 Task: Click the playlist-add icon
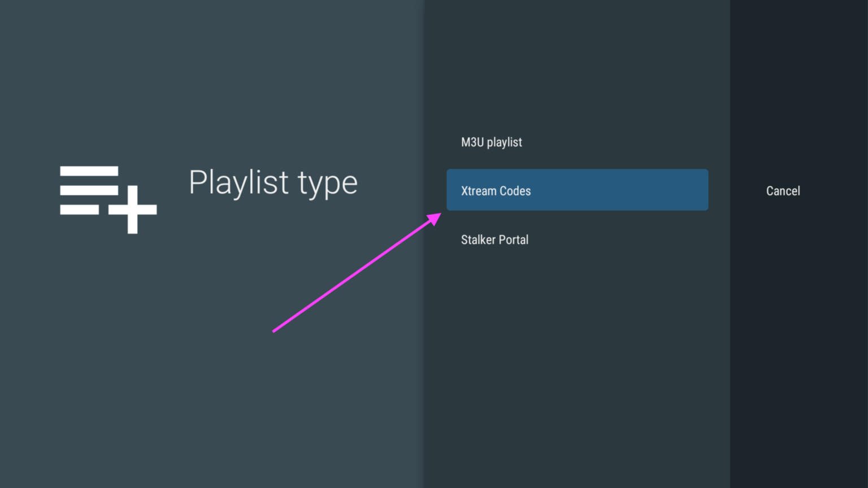pyautogui.click(x=107, y=199)
